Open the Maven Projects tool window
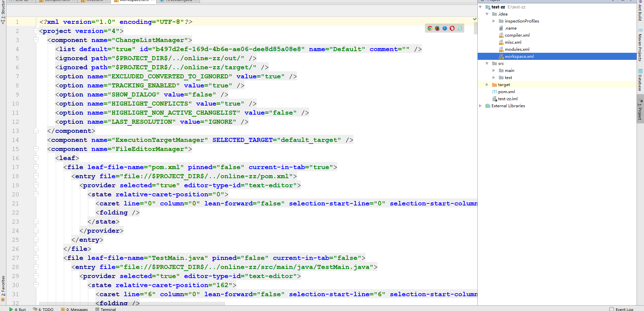The width and height of the screenshot is (644, 311). (640, 45)
